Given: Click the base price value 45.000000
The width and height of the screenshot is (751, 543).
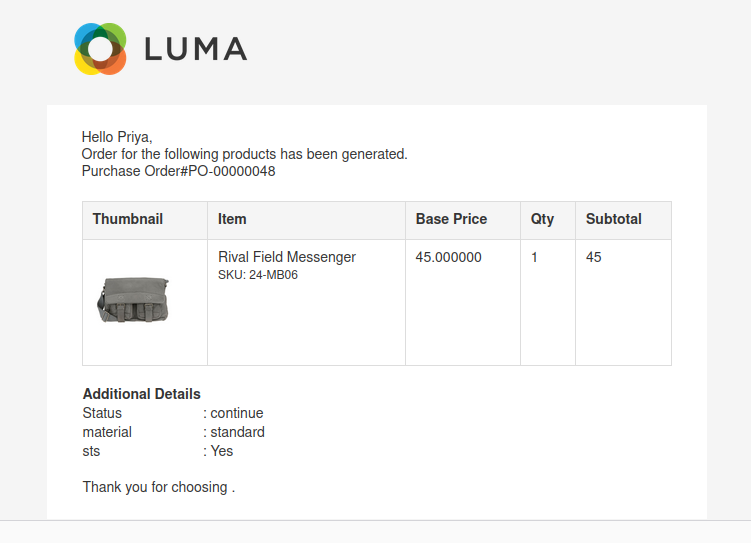Looking at the screenshot, I should click(x=448, y=257).
